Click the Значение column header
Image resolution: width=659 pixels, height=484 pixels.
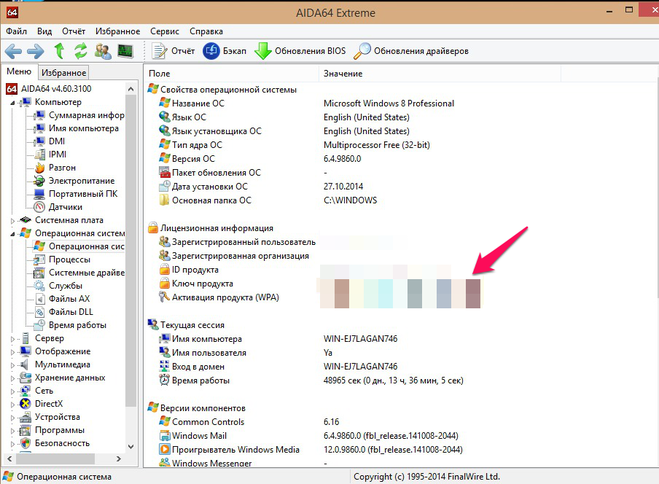tap(440, 74)
